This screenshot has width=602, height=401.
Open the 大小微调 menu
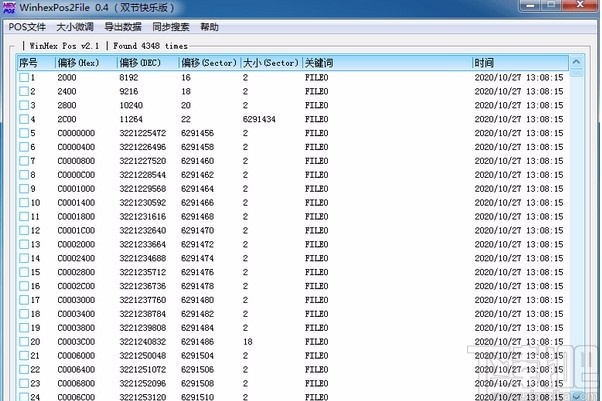75,27
